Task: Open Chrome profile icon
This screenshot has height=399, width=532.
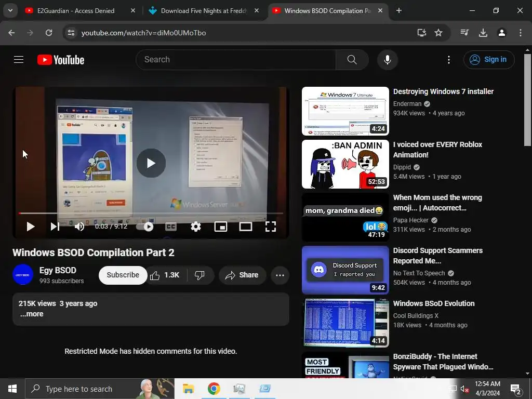Action: pyautogui.click(x=501, y=33)
